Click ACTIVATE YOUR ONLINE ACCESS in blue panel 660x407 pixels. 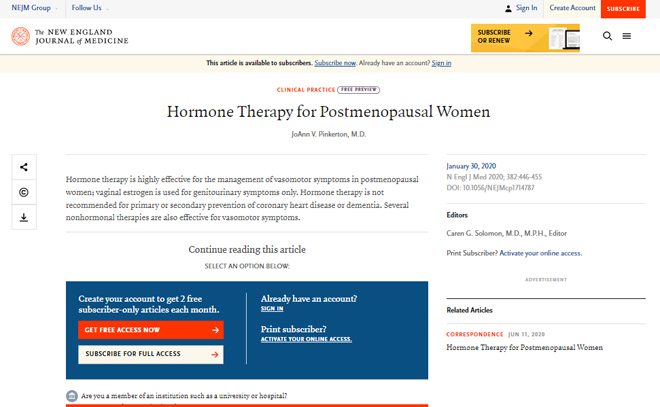tap(306, 339)
